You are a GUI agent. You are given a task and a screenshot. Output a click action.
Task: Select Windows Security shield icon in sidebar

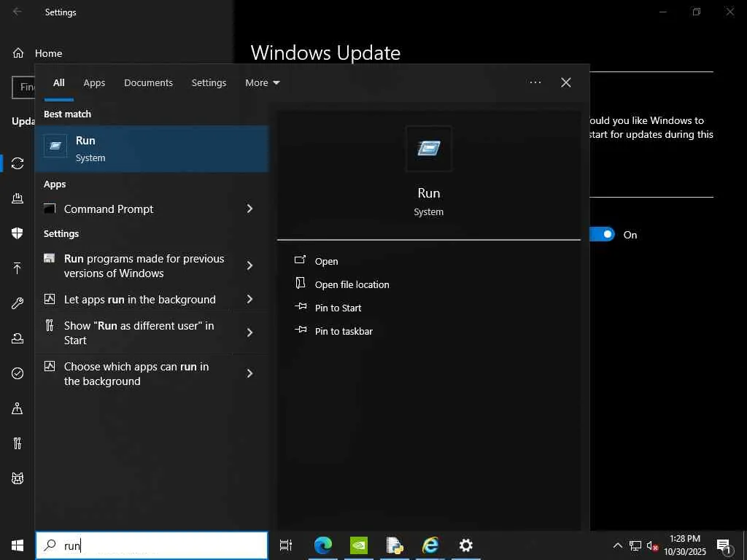(18, 233)
